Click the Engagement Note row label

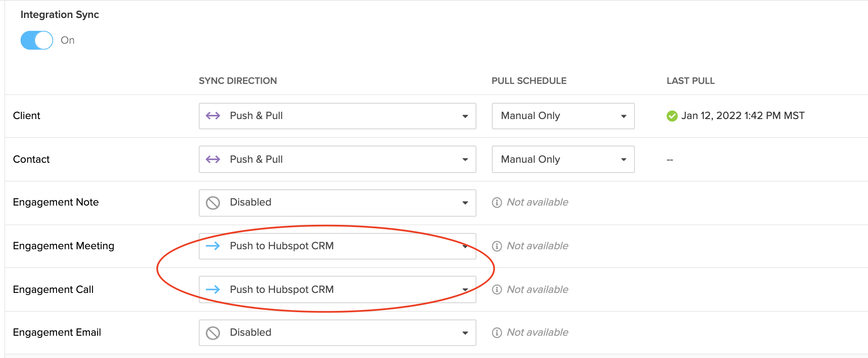pos(56,202)
